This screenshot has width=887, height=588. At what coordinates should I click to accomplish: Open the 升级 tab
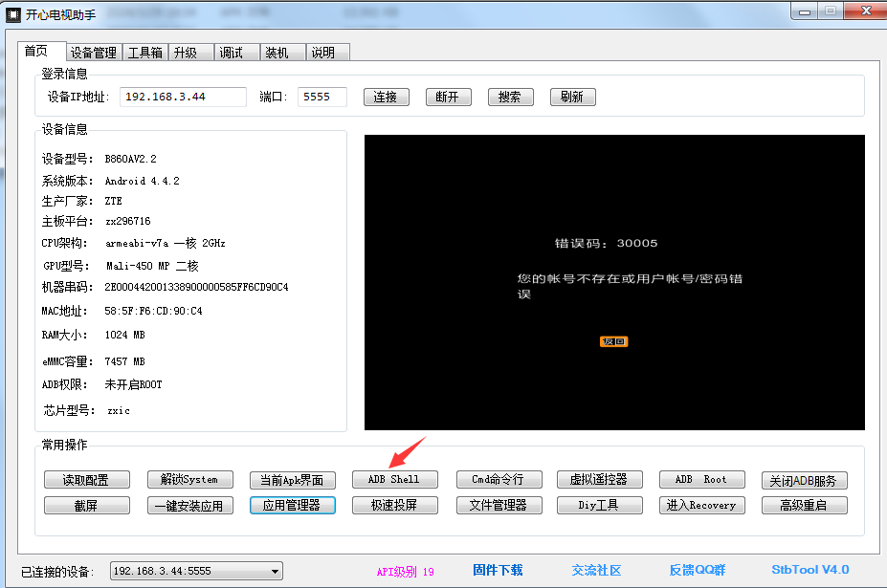185,53
